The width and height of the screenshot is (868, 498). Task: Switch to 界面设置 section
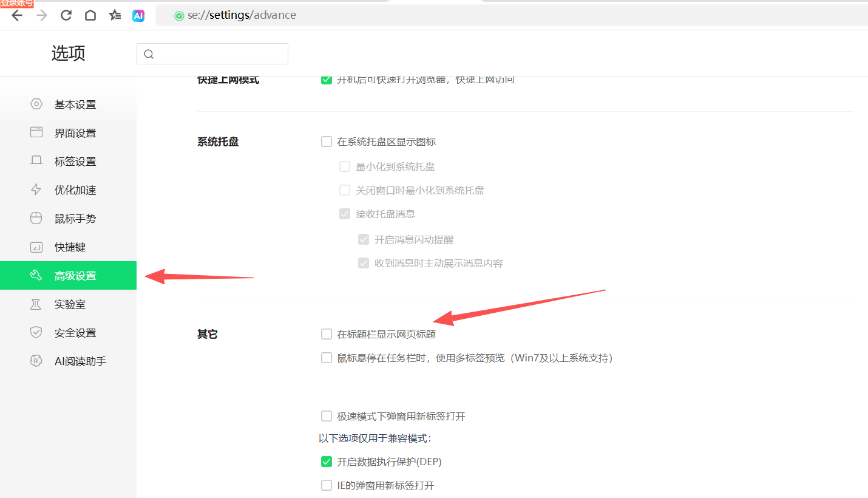pyautogui.click(x=75, y=133)
